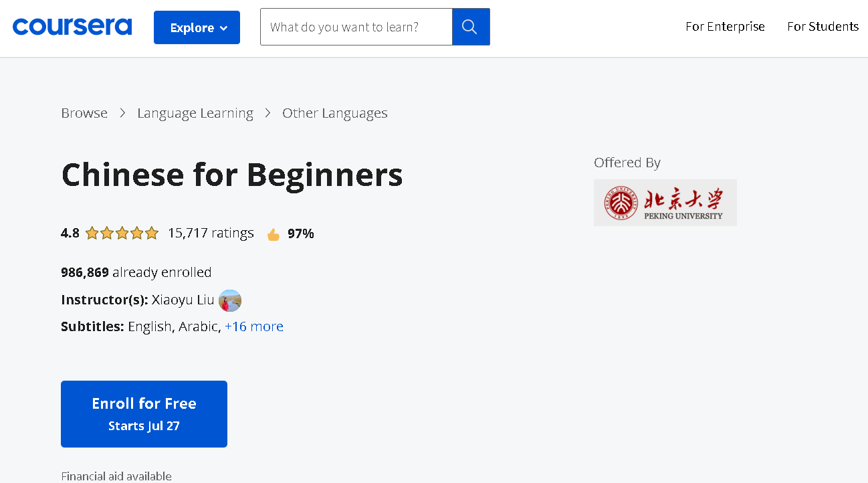Click the Coursera logo
This screenshot has width=868, height=483.
pos(72,27)
